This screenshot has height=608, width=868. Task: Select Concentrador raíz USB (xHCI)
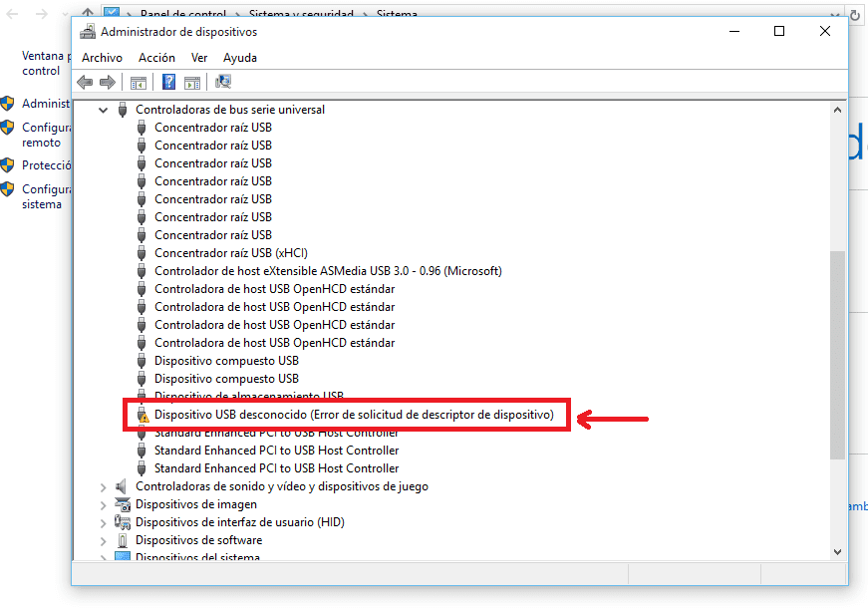[x=231, y=253]
